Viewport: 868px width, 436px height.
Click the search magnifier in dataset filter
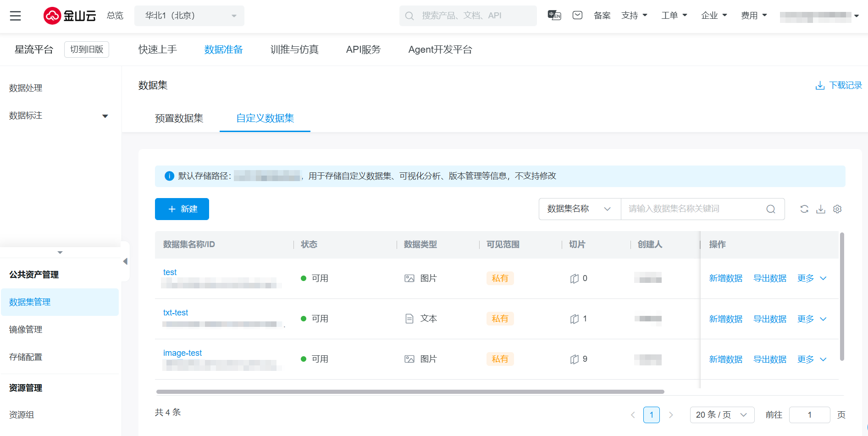[771, 209]
